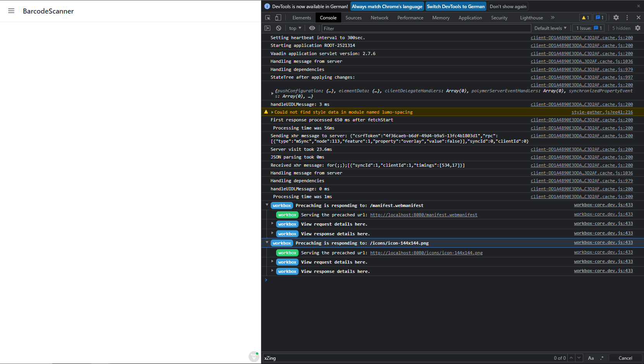Open the BarcodeScanner hamburger menu
Image resolution: width=644 pixels, height=364 pixels.
[x=11, y=11]
